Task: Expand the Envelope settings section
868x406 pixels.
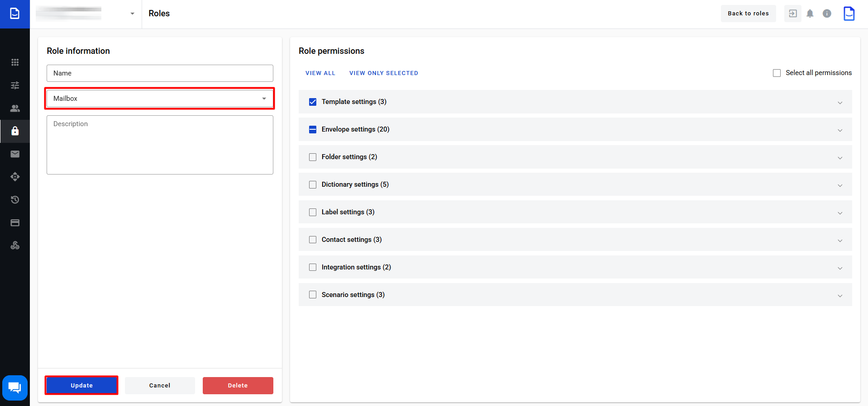Action: (x=839, y=130)
